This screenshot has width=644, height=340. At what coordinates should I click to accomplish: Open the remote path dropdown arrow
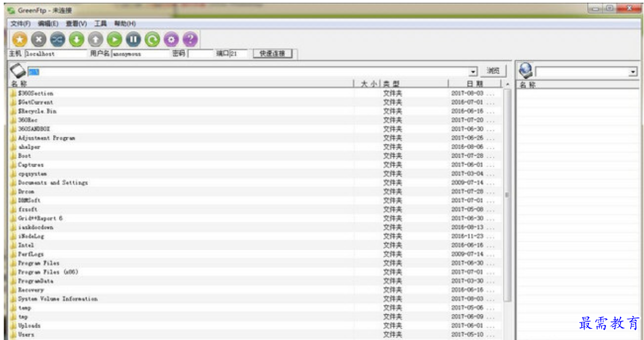633,72
